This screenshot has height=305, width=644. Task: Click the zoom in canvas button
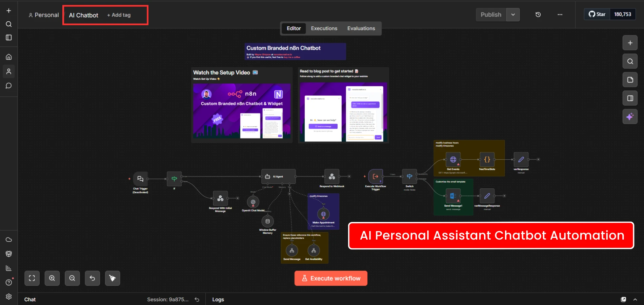pos(52,278)
